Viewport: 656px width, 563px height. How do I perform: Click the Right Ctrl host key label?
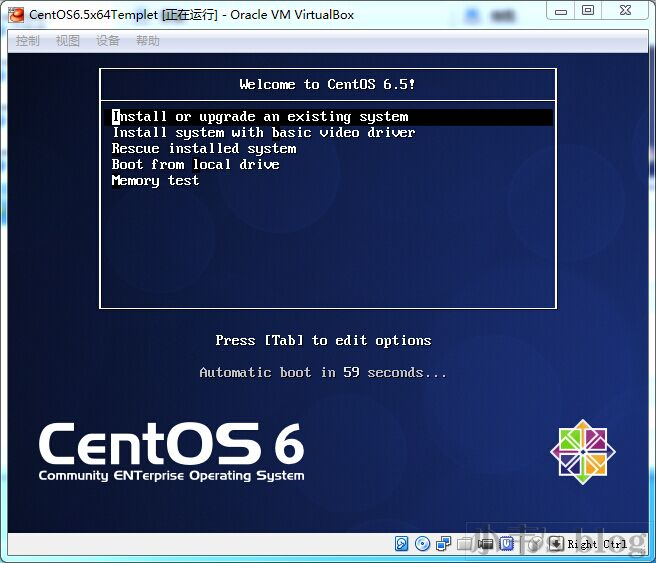tap(597, 544)
